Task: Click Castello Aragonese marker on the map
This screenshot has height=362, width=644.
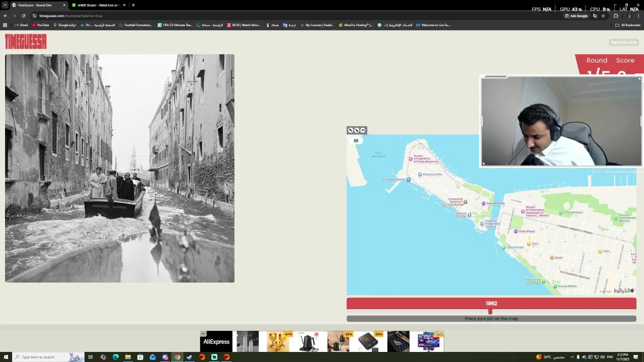Action: tap(482, 224)
